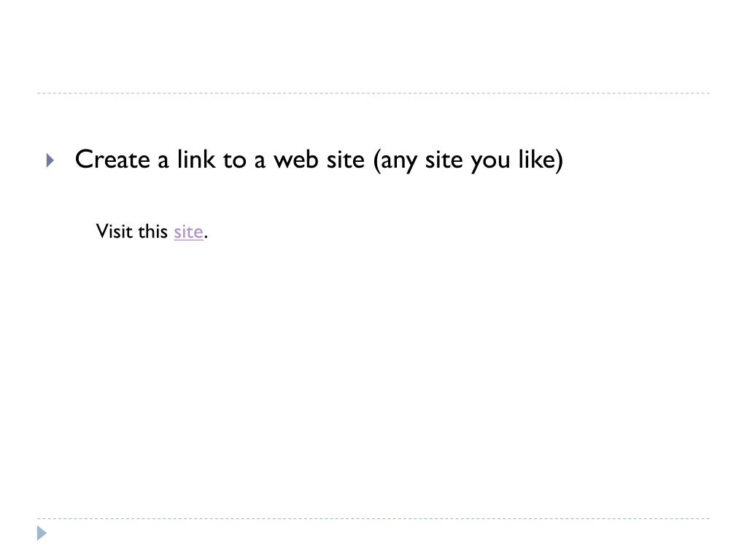Open the purple 'site' hyperlink
747x560 pixels.
[188, 232]
